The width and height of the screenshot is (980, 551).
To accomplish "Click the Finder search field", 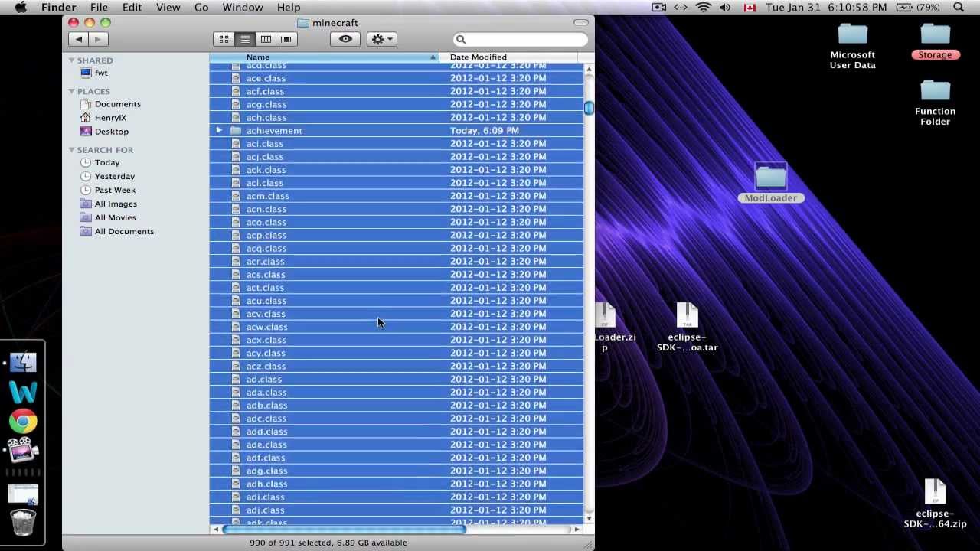I will coord(521,39).
